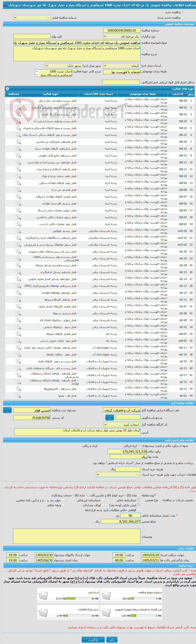Viewport: 196px width, 644px height.
Task: Open the متن قرارداد folder icon
Action: point(106,613)
